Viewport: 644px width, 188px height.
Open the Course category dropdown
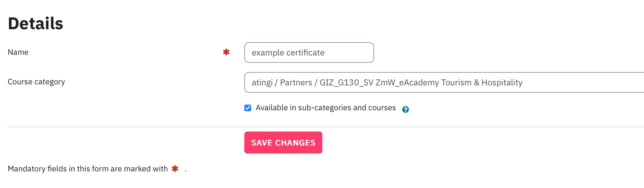(x=444, y=82)
